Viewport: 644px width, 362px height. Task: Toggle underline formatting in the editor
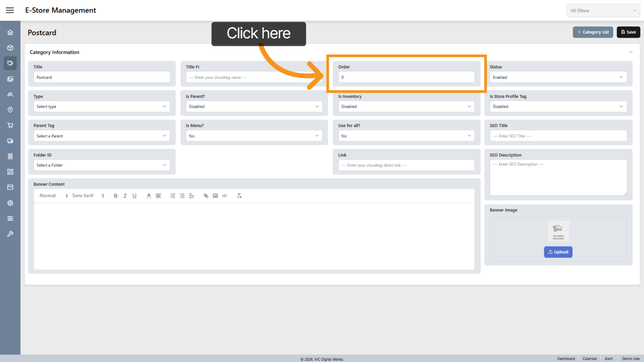(x=135, y=196)
